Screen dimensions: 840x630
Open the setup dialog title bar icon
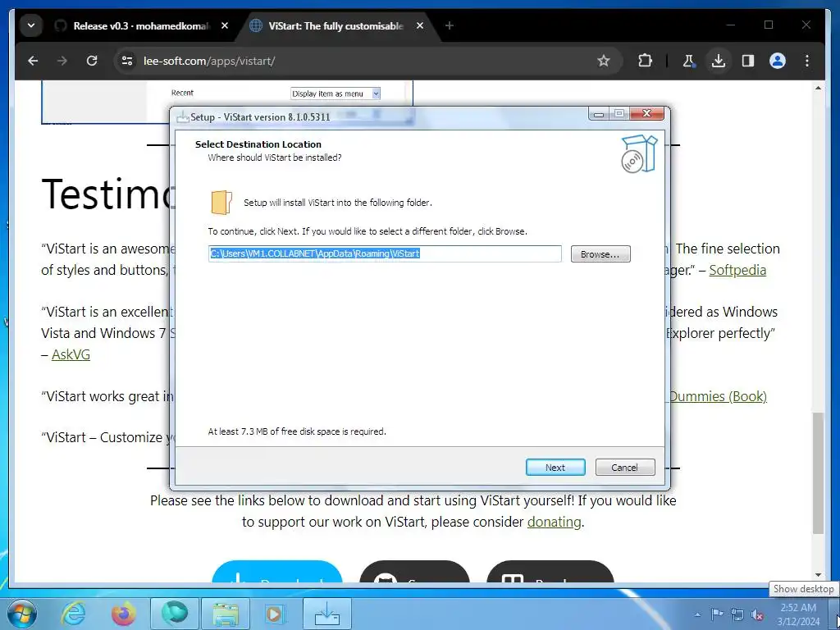[x=183, y=116]
